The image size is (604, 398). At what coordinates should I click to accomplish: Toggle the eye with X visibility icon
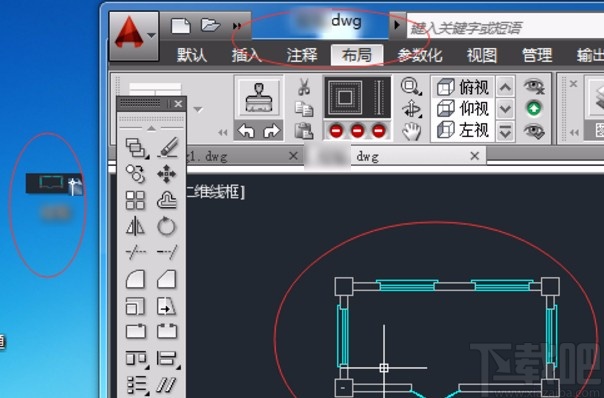coord(534,86)
